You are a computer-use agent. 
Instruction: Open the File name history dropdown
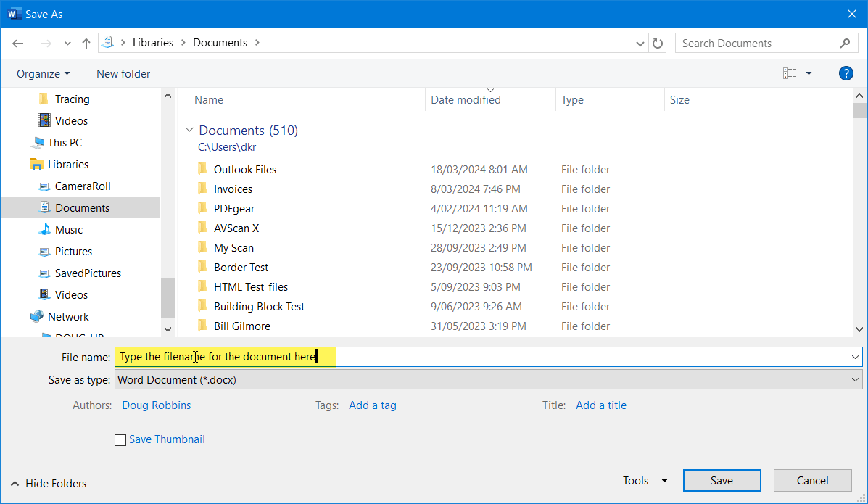(855, 358)
